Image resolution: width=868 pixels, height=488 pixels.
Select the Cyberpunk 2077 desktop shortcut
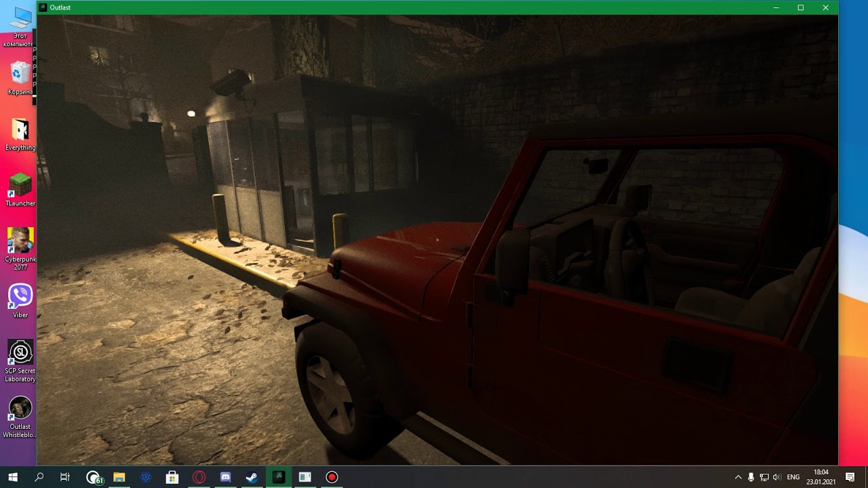coord(20,249)
